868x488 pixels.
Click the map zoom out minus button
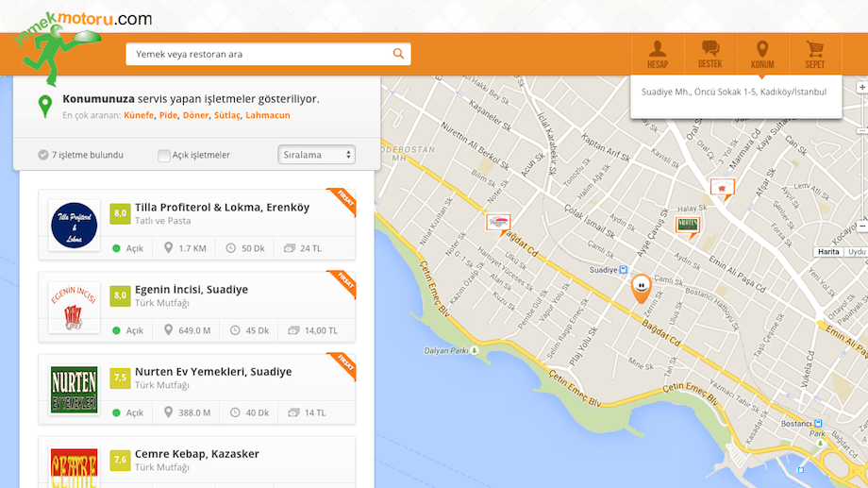click(x=862, y=226)
